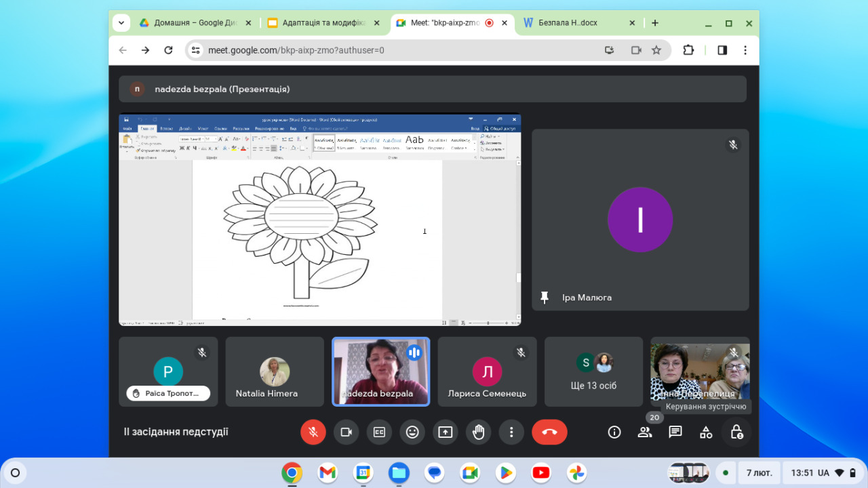
Task: Turn on closed captions (CC)
Action: point(379,432)
